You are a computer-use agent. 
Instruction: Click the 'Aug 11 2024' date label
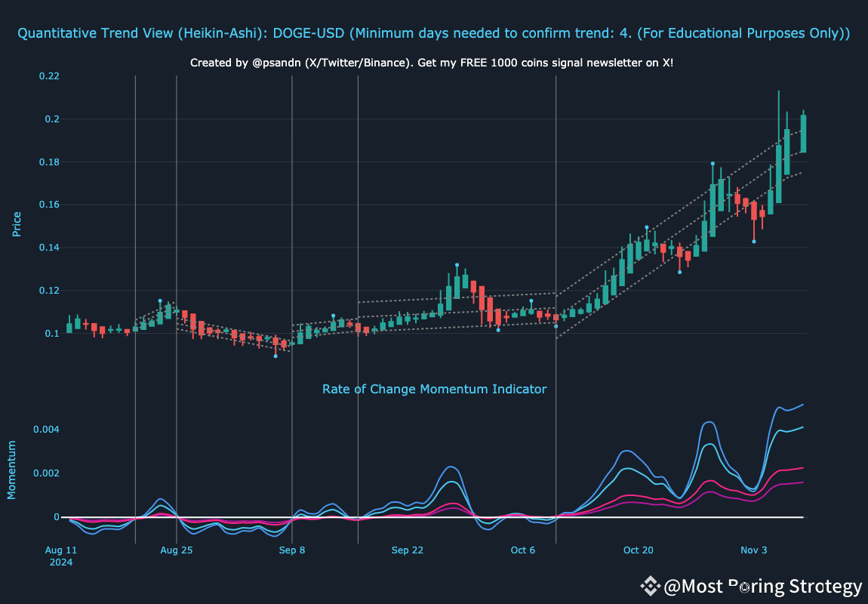(x=61, y=556)
